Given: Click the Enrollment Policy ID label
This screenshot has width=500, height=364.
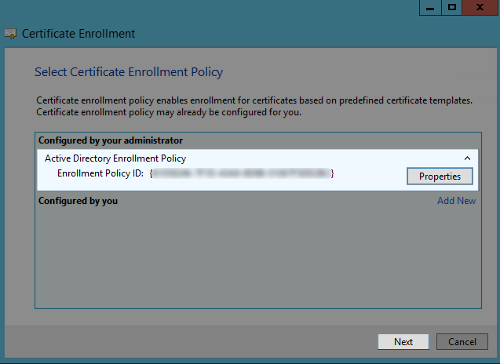Looking at the screenshot, I should pos(100,173).
